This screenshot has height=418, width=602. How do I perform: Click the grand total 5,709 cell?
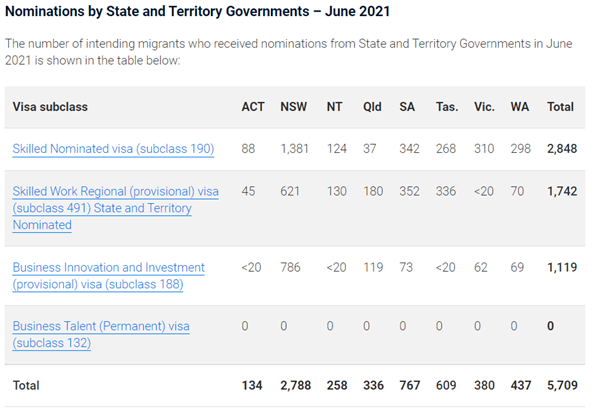563,384
